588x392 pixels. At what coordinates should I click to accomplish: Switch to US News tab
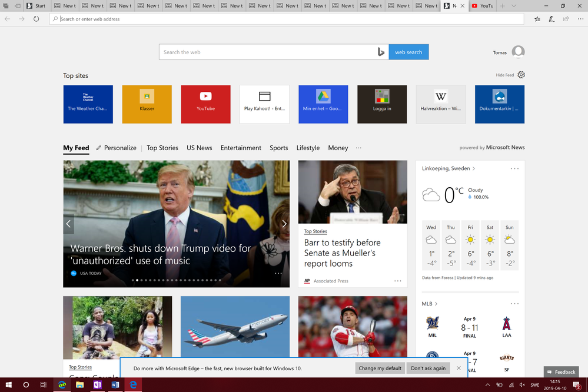(x=200, y=148)
